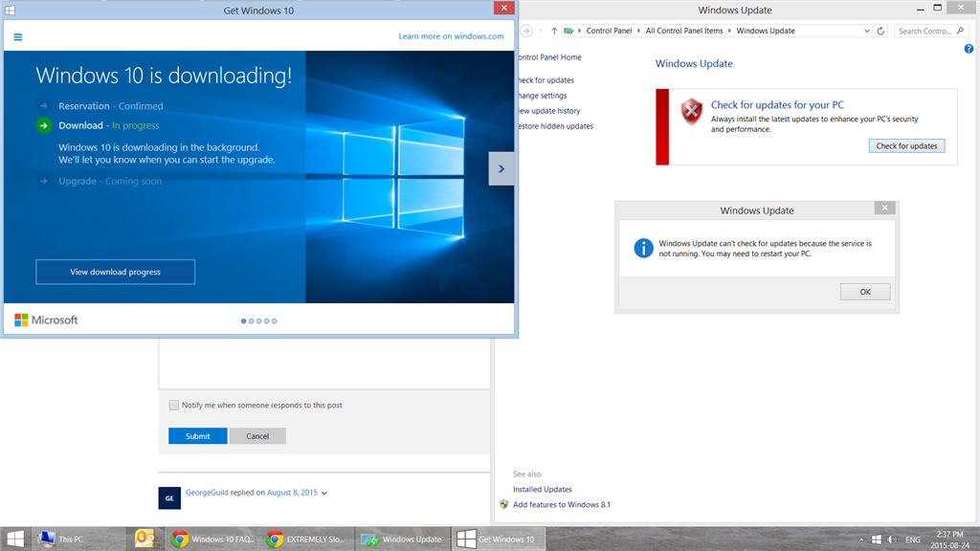The height and width of the screenshot is (551, 980).
Task: Show hidden tray icons arrow
Action: point(861,540)
